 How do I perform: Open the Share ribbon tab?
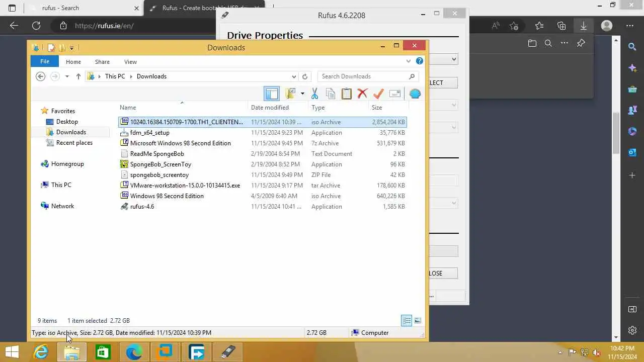click(x=102, y=61)
